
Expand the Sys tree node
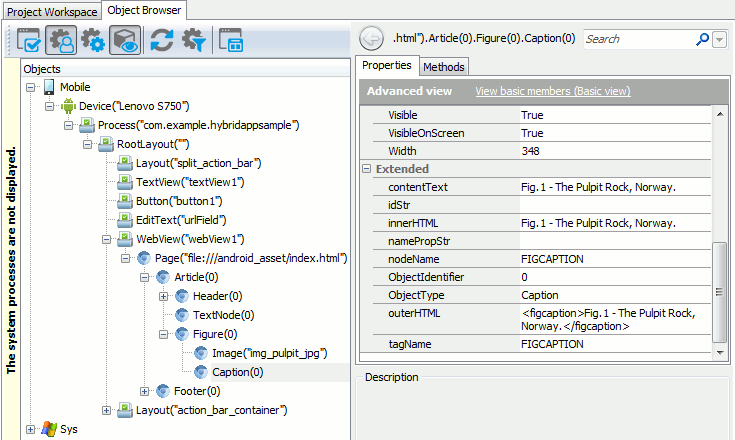[x=31, y=429]
